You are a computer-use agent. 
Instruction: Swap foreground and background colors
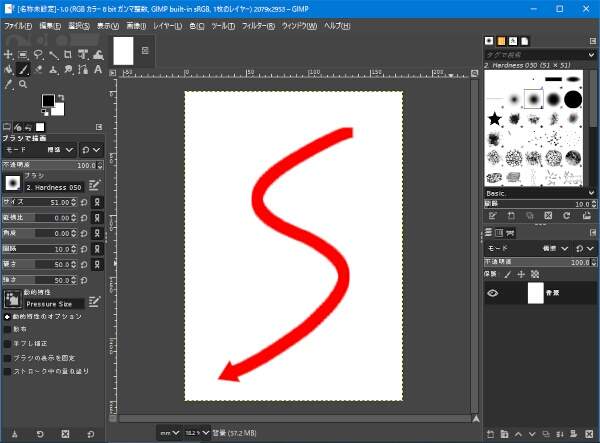tap(62, 98)
